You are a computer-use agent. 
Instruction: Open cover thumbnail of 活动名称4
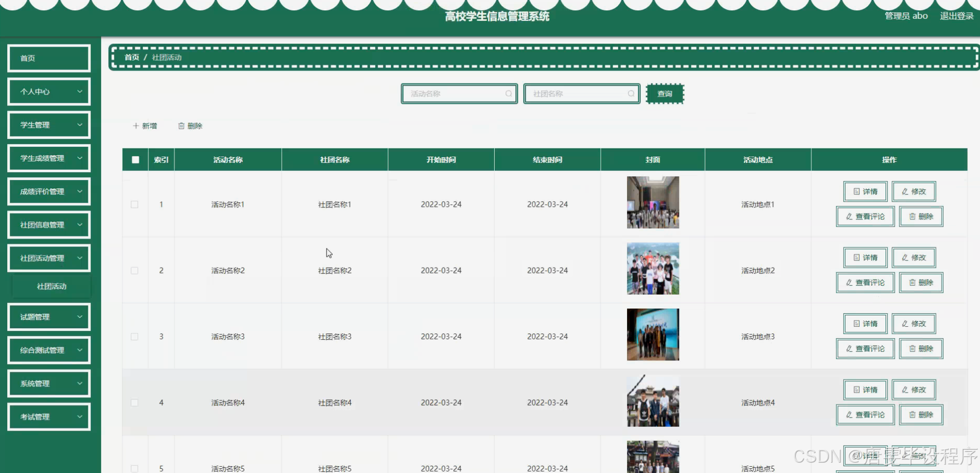click(x=653, y=401)
